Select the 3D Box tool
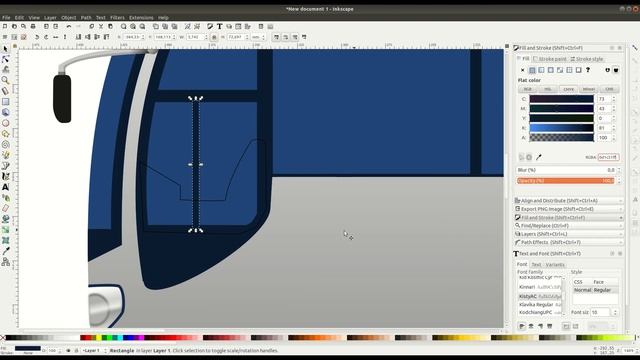This screenshot has width=640, height=360. (5, 112)
